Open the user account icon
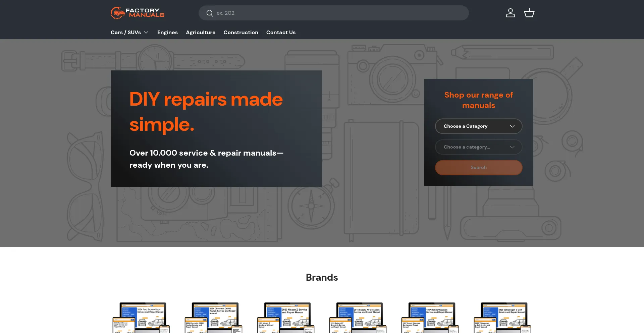644x333 pixels. [x=510, y=13]
